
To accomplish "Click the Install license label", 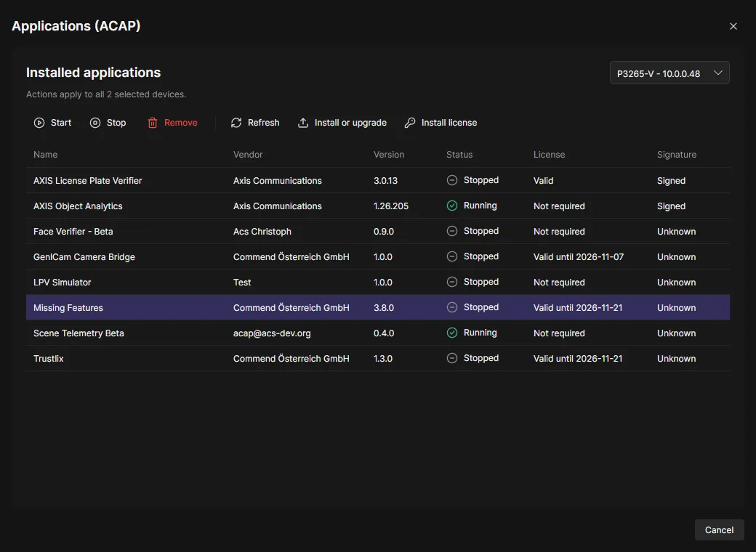I will [x=449, y=123].
